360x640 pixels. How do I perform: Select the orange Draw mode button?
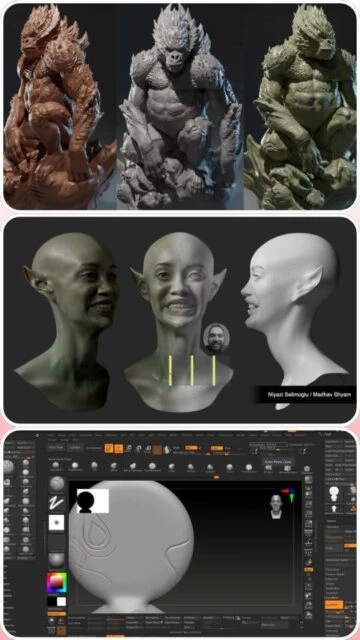(x=118, y=449)
